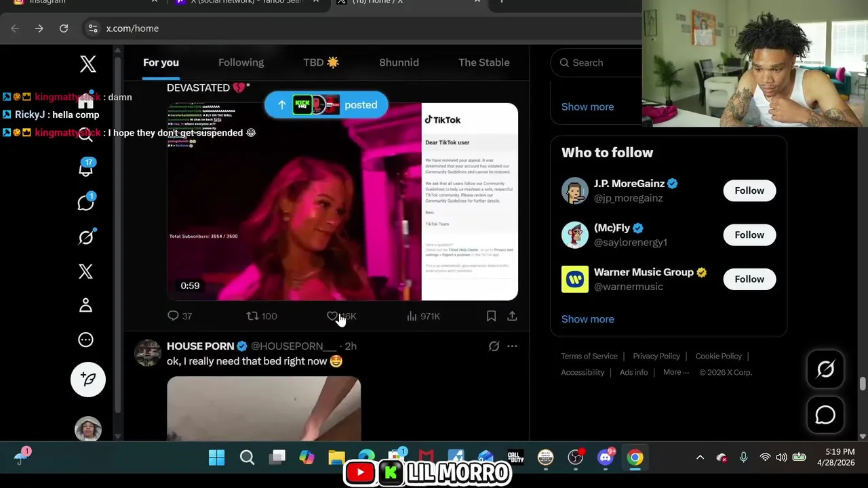Open Warner Music Group profile name
Screen dimensions: 868x488
click(644, 272)
